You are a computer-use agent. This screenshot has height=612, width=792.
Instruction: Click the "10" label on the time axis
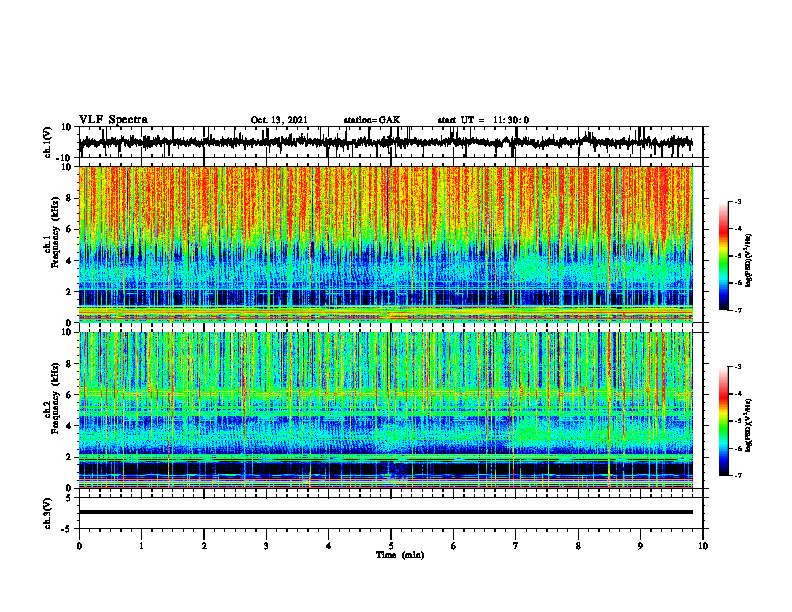pyautogui.click(x=703, y=546)
